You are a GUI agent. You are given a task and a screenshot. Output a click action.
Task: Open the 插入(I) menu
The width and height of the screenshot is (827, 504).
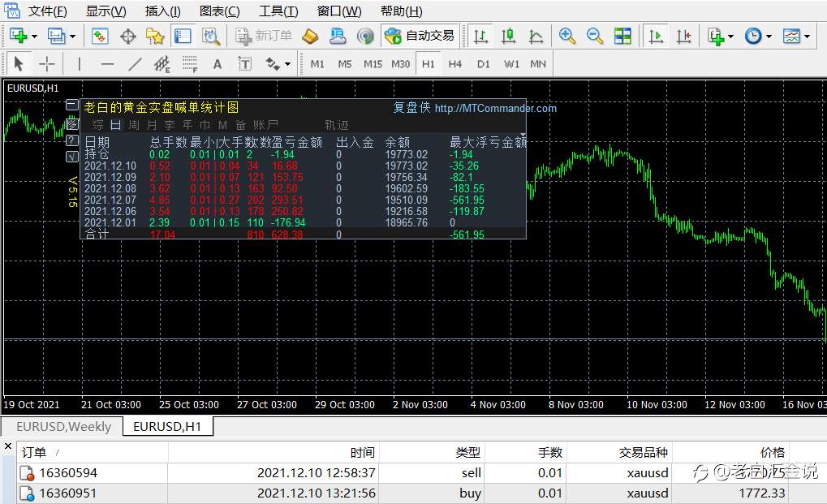point(162,11)
